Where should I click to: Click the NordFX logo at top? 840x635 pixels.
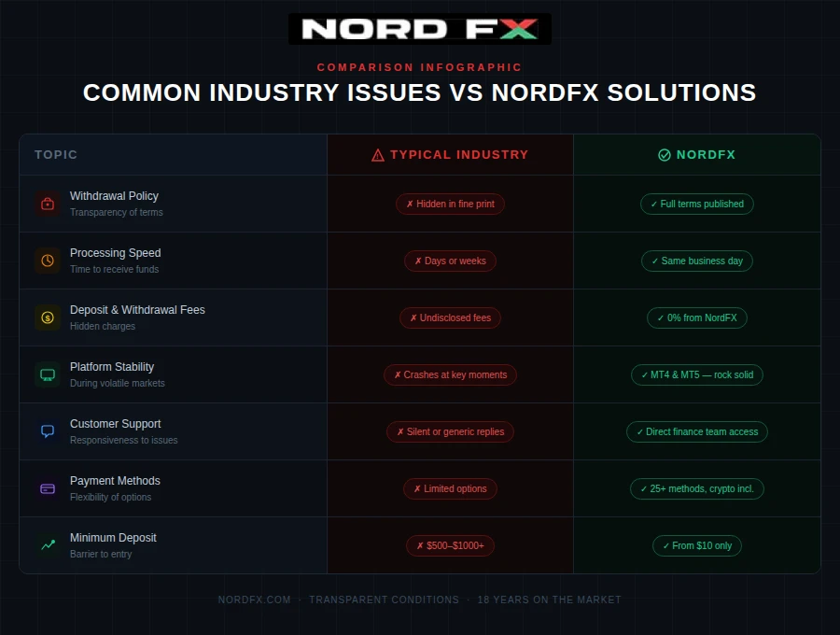420,29
